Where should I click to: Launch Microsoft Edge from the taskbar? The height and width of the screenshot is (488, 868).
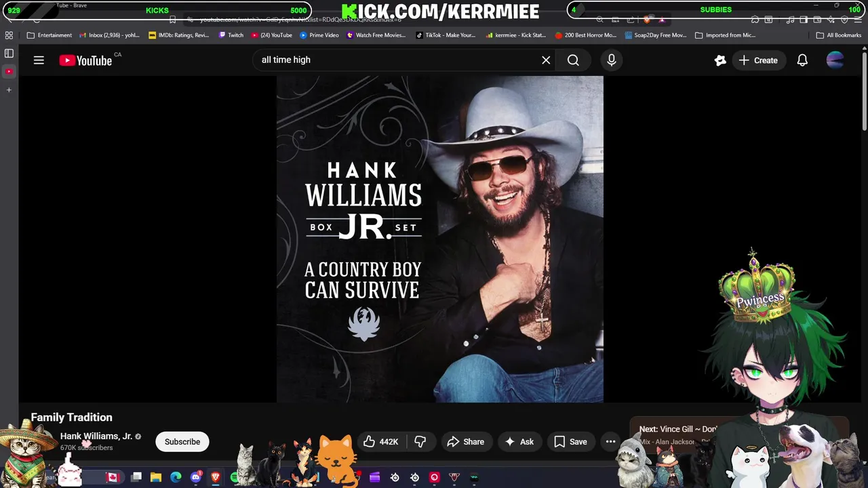click(176, 477)
